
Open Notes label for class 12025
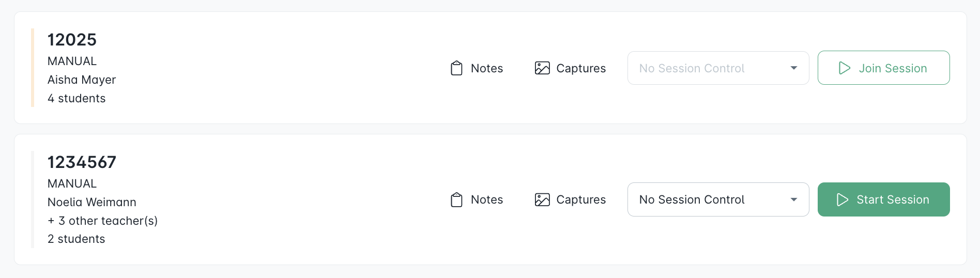pyautogui.click(x=487, y=68)
